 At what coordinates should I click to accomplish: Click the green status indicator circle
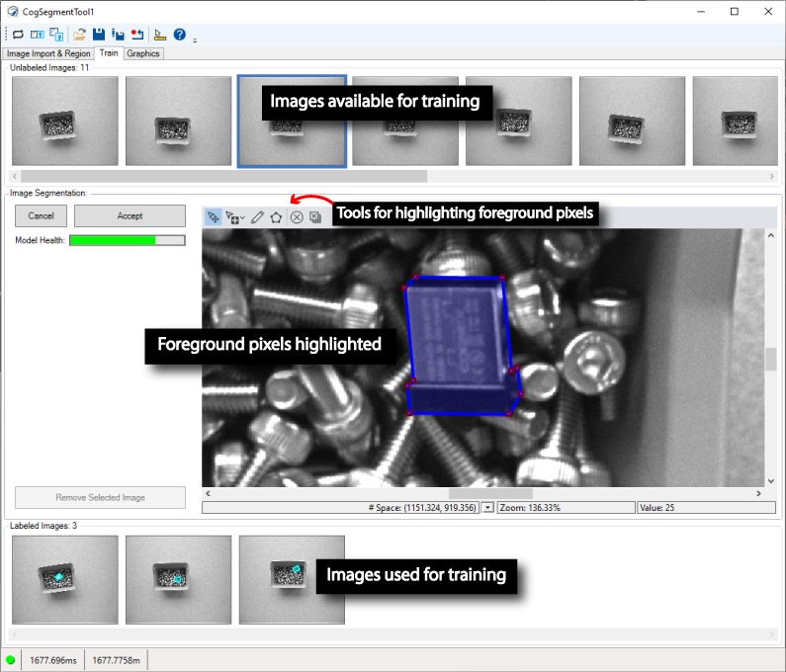click(x=11, y=660)
